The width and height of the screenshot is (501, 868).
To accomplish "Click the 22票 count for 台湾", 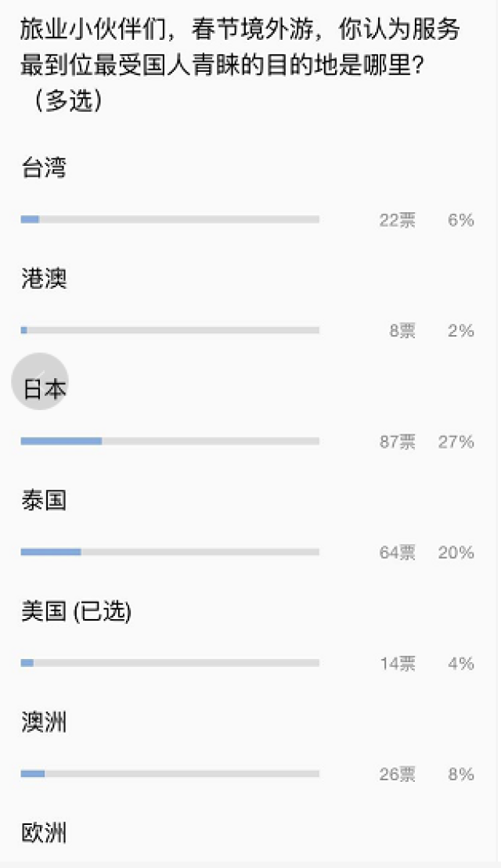I will tap(397, 220).
